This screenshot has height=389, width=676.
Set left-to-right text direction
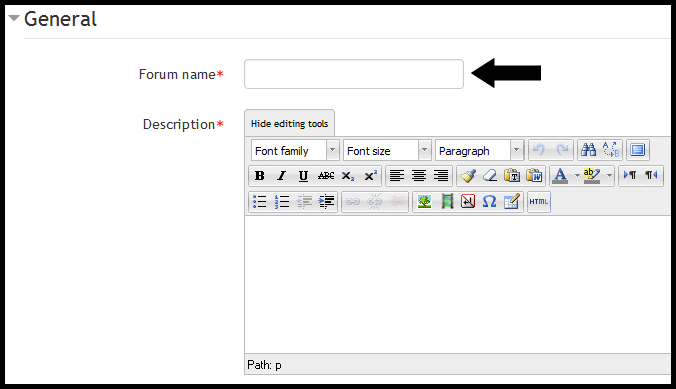click(x=629, y=175)
